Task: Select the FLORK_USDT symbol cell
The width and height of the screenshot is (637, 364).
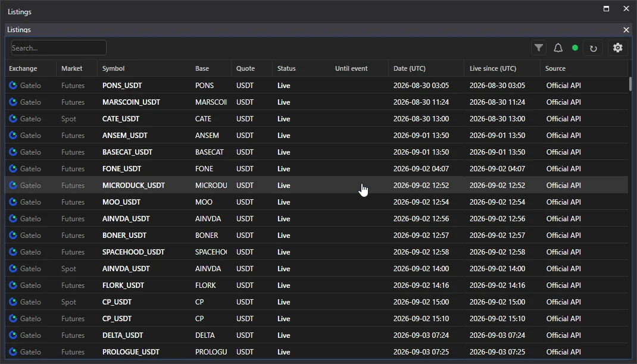Action: click(x=123, y=285)
